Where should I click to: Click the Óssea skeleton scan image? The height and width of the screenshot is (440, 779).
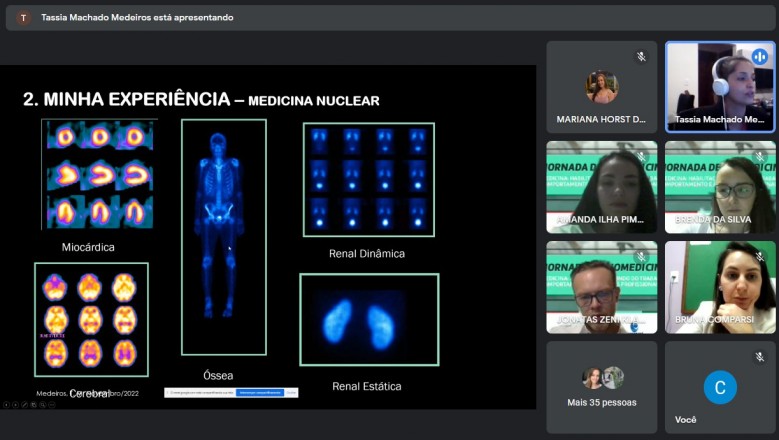pyautogui.click(x=224, y=237)
